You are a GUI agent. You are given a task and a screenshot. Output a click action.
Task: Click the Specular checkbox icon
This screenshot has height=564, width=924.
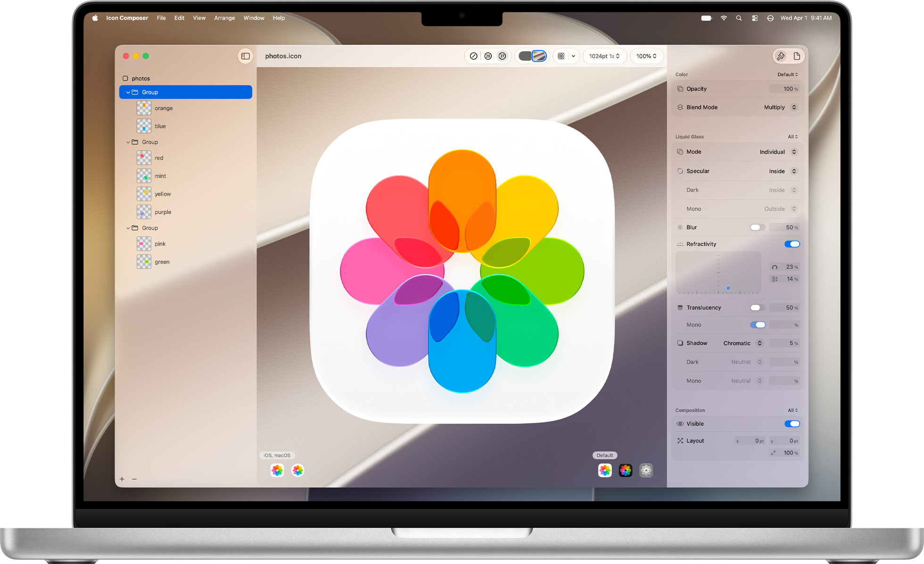point(680,171)
